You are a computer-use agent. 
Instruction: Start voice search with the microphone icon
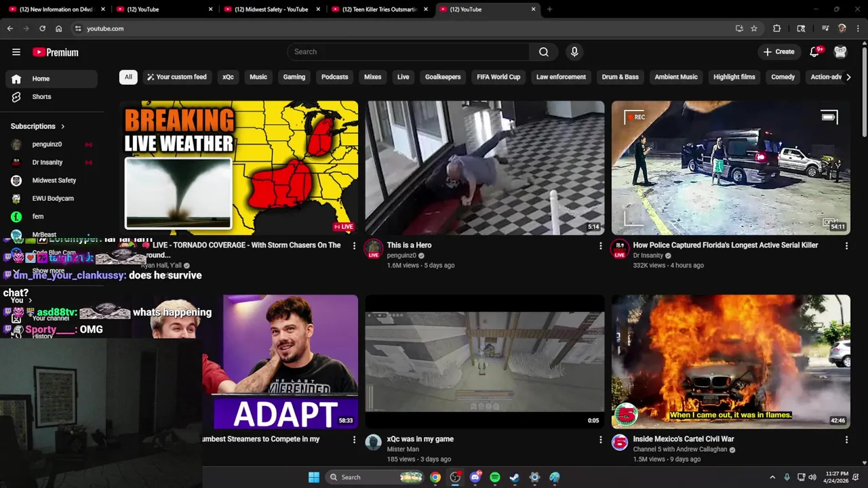click(x=574, y=52)
